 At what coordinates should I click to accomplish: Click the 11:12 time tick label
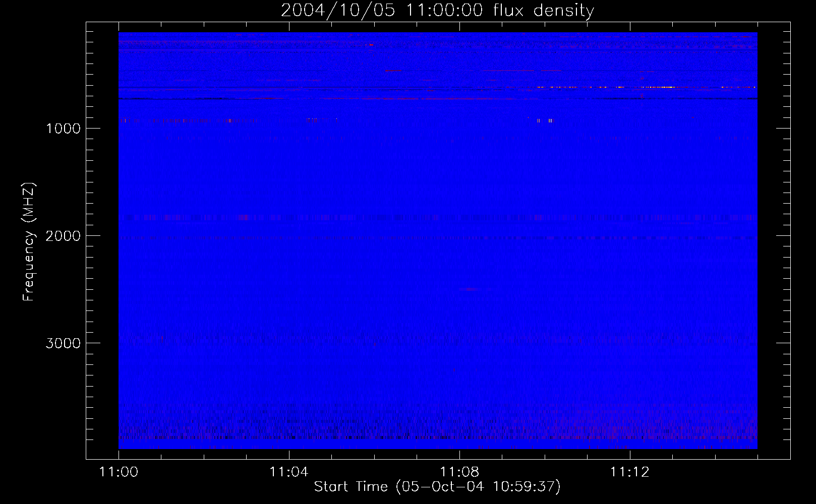(x=630, y=472)
